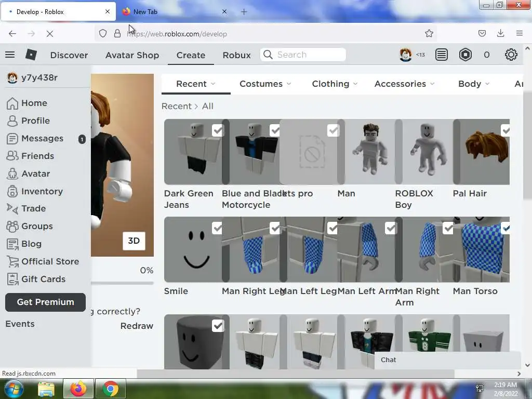Toggle checkbox on Blue and Black Motorcycle item
This screenshot has width=532, height=399.
[275, 130]
